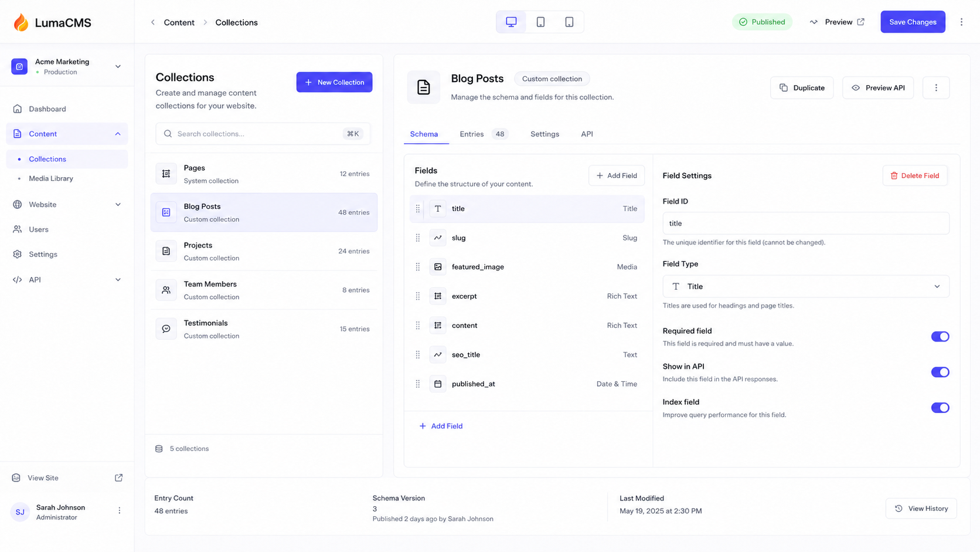Click the breadcrumb back arrow

pyautogui.click(x=153, y=22)
